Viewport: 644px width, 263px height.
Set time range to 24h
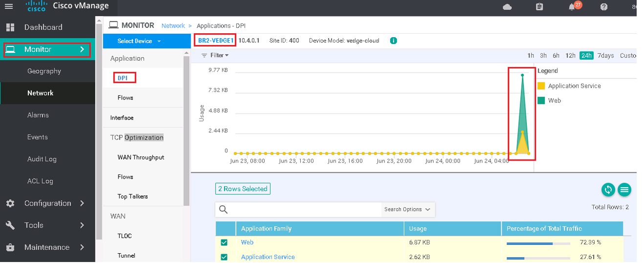(586, 56)
